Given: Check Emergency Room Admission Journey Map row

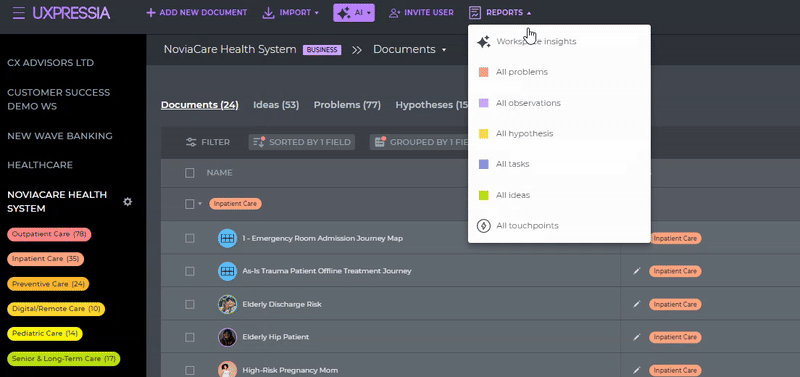Looking at the screenshot, I should tap(190, 238).
